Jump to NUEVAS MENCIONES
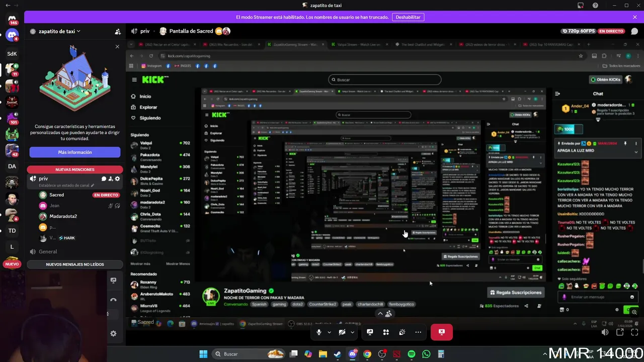The image size is (644, 362). [x=74, y=169]
